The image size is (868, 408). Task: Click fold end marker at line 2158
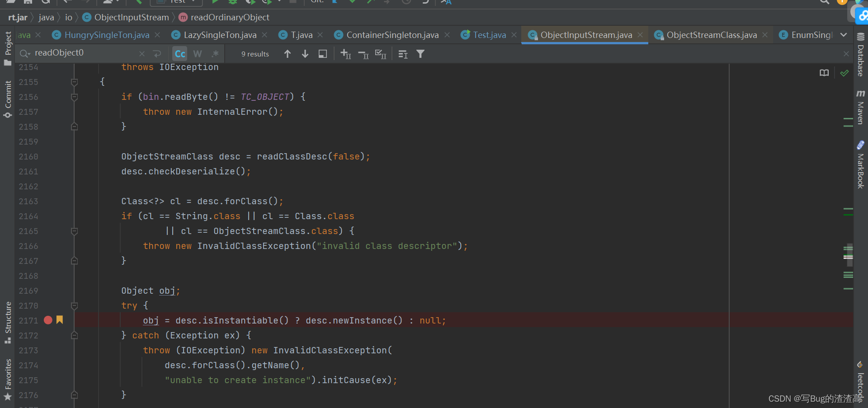[x=74, y=127]
